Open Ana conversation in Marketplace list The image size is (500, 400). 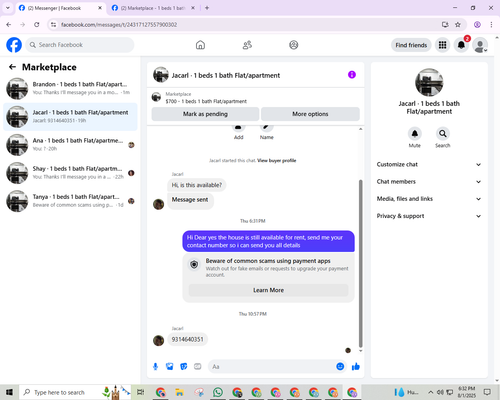click(70, 145)
